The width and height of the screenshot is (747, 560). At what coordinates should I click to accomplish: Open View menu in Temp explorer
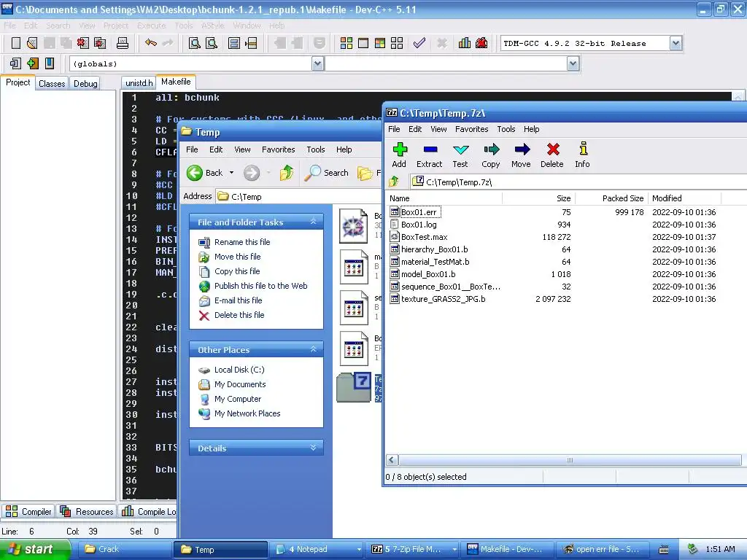pos(242,149)
